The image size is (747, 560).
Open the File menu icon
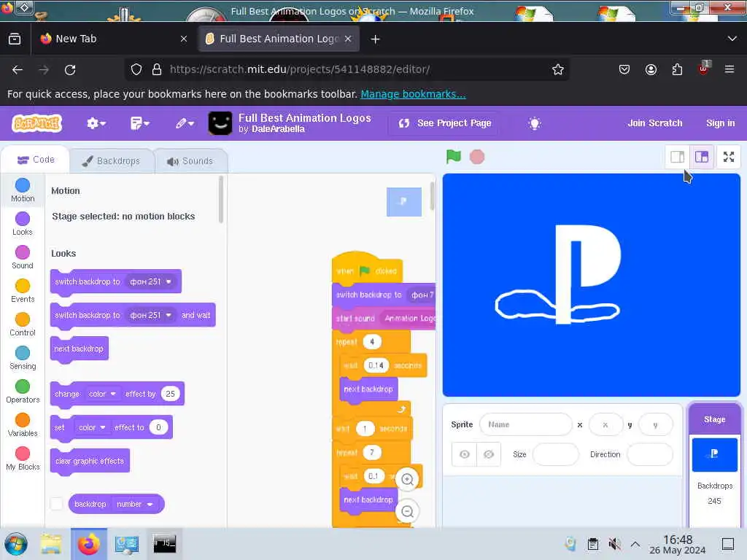pyautogui.click(x=139, y=124)
